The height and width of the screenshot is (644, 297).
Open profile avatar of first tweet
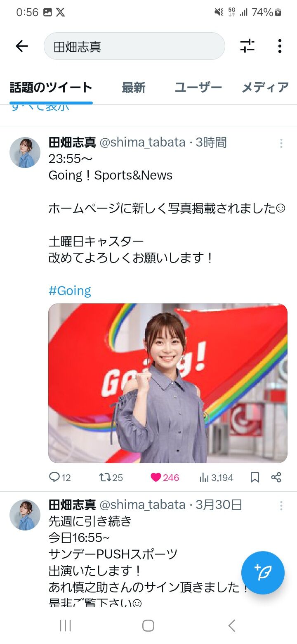coord(25,153)
